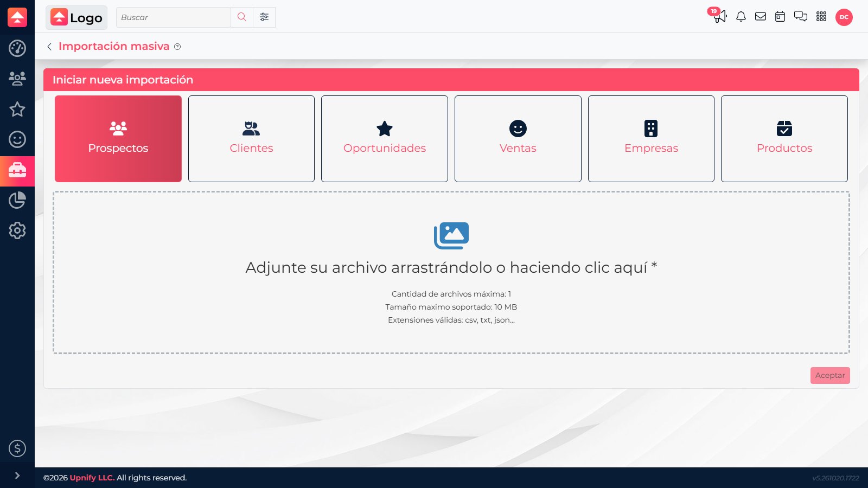The height and width of the screenshot is (488, 868).
Task: Open the notifications bell icon
Action: [x=741, y=17]
